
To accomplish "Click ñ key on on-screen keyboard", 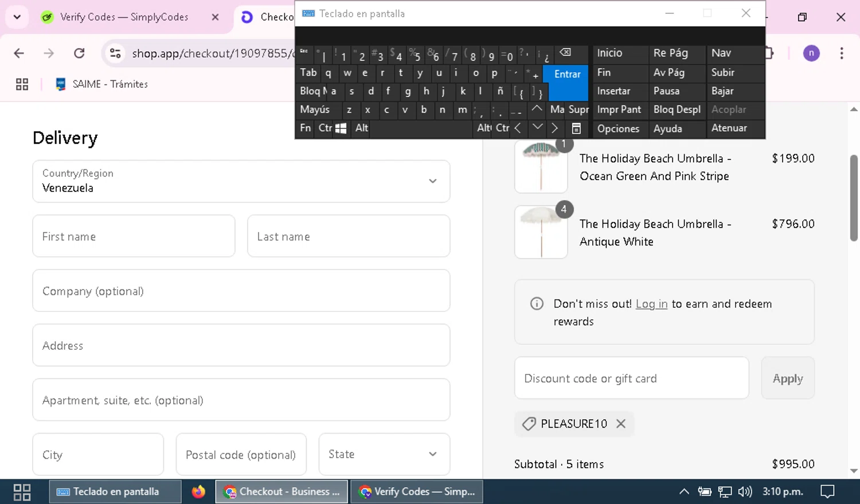I will (501, 91).
